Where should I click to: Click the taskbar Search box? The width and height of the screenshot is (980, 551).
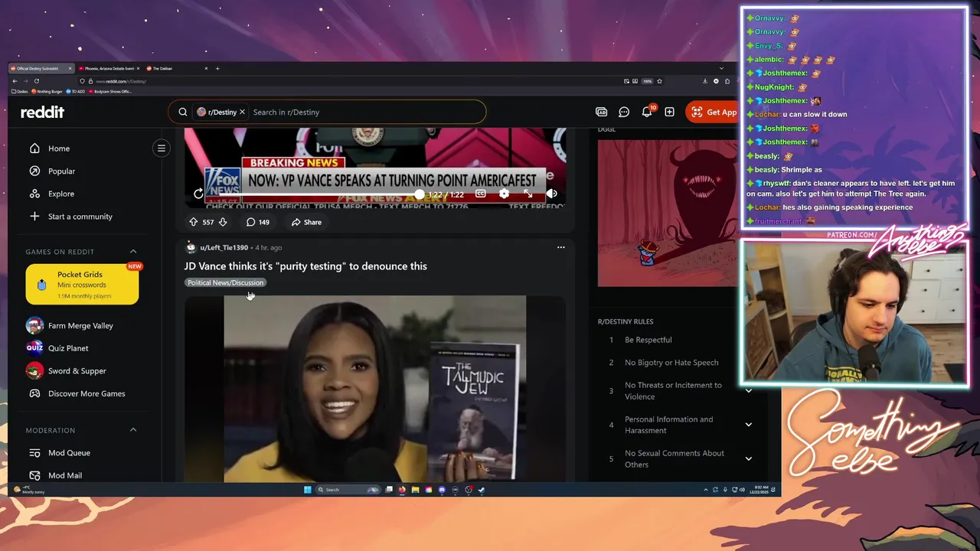click(x=348, y=490)
